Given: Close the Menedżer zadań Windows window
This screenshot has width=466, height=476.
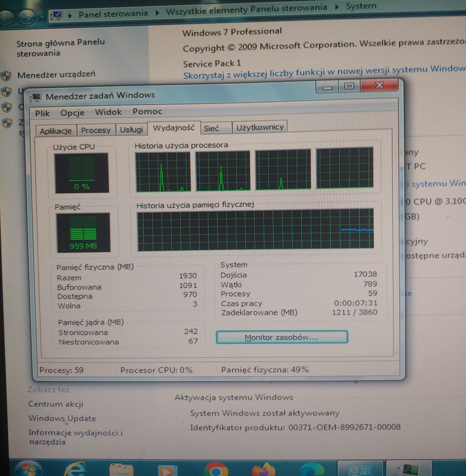Looking at the screenshot, I should coord(379,86).
